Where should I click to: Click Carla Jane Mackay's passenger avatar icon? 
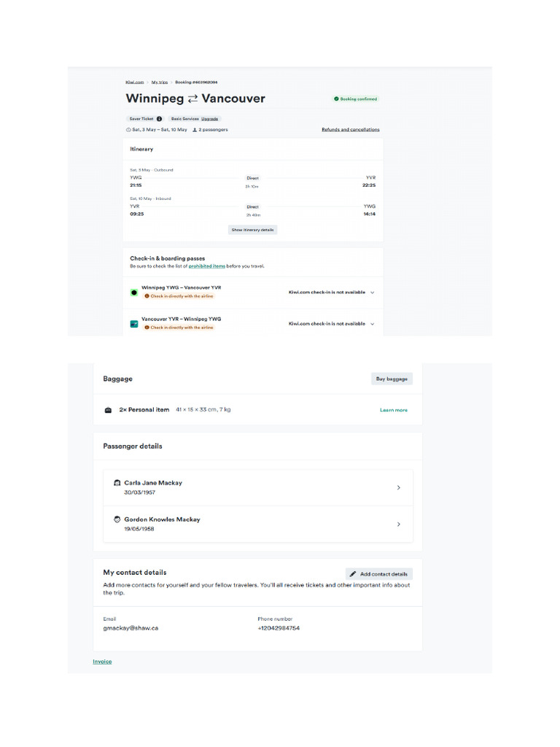coord(117,483)
